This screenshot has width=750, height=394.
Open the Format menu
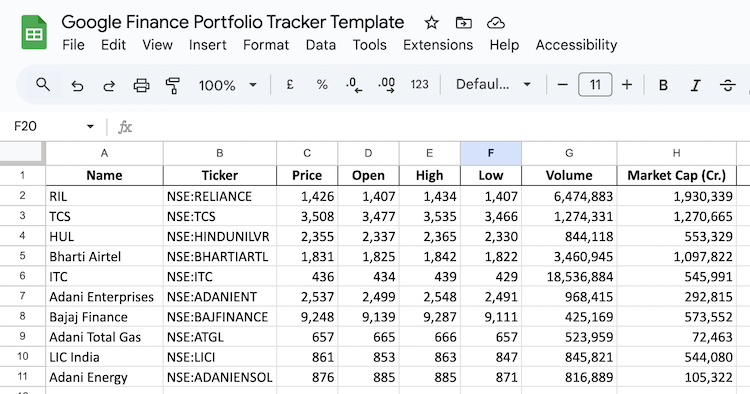pyautogui.click(x=266, y=45)
